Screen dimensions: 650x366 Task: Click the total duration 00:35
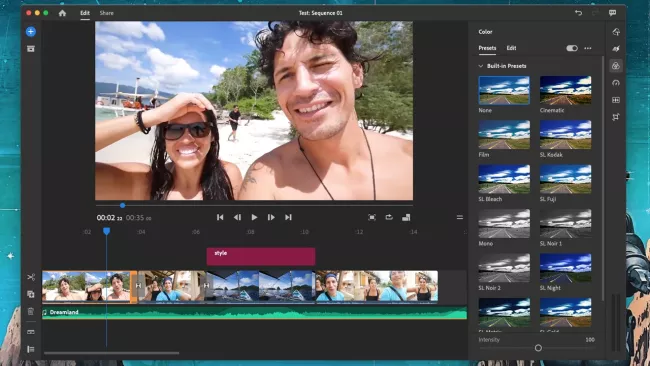click(x=138, y=218)
